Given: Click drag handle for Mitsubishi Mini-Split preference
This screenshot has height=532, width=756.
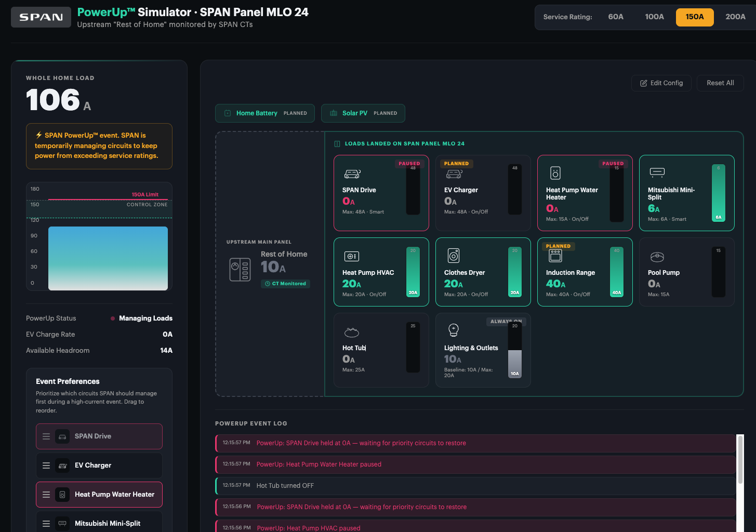Looking at the screenshot, I should (x=46, y=524).
